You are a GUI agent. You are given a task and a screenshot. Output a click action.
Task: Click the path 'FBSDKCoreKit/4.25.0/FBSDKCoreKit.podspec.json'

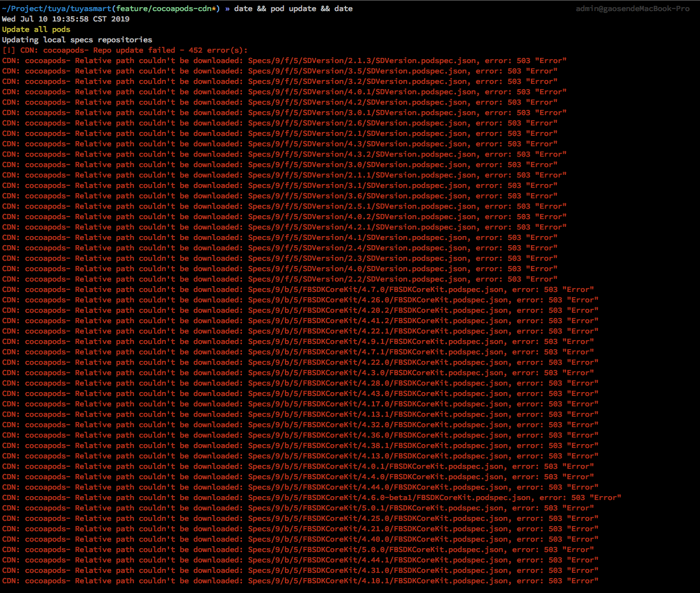click(x=405, y=518)
